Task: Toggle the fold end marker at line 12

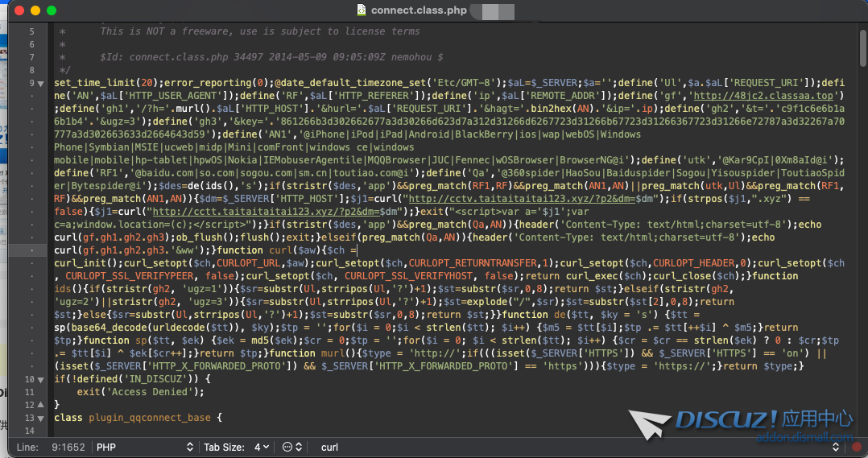Action: 40,405
